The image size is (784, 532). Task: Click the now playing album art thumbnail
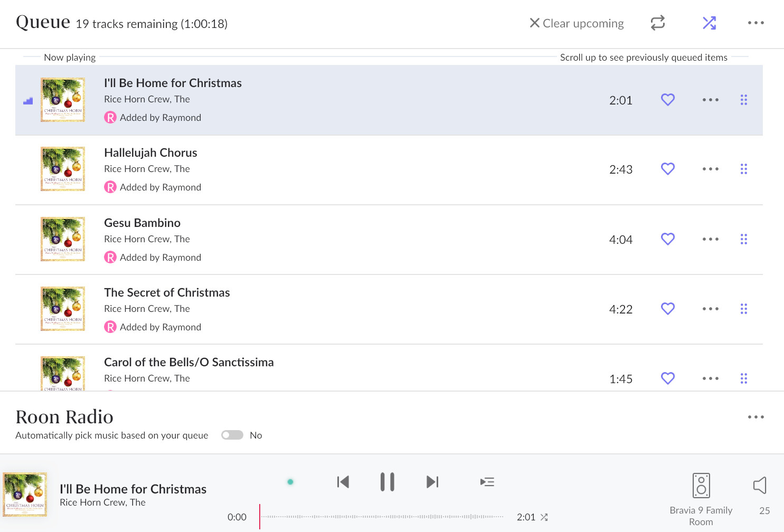coord(25,494)
